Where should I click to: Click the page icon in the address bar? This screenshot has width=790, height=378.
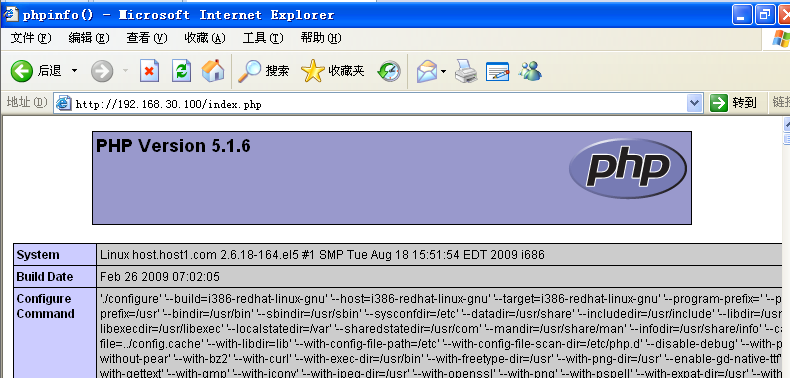pyautogui.click(x=64, y=103)
